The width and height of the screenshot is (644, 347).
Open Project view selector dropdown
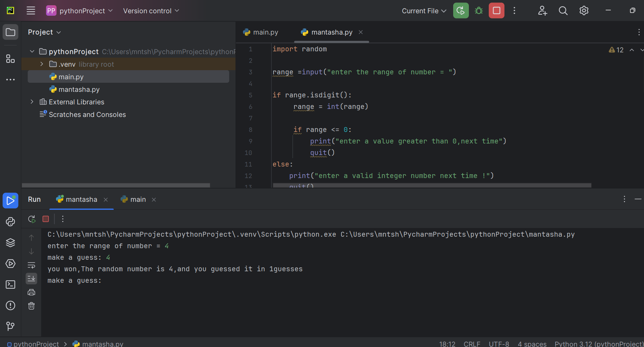pos(44,32)
